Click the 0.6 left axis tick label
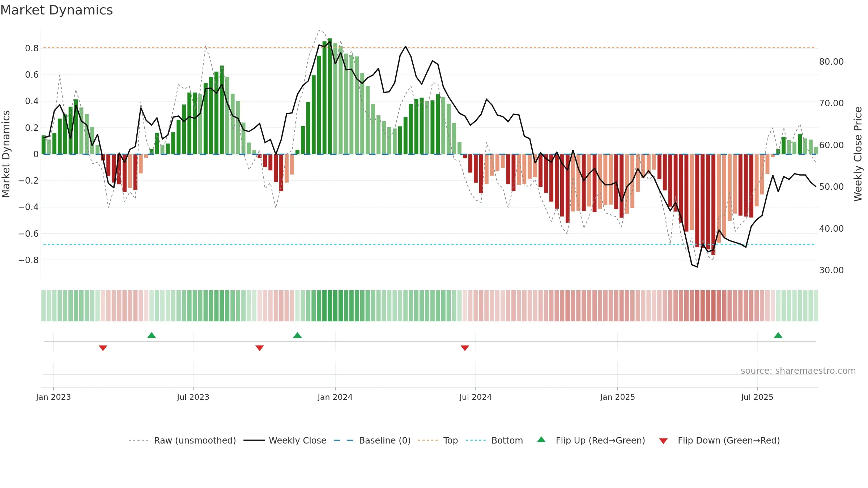Image resolution: width=868 pixels, height=488 pixels. pyautogui.click(x=32, y=75)
